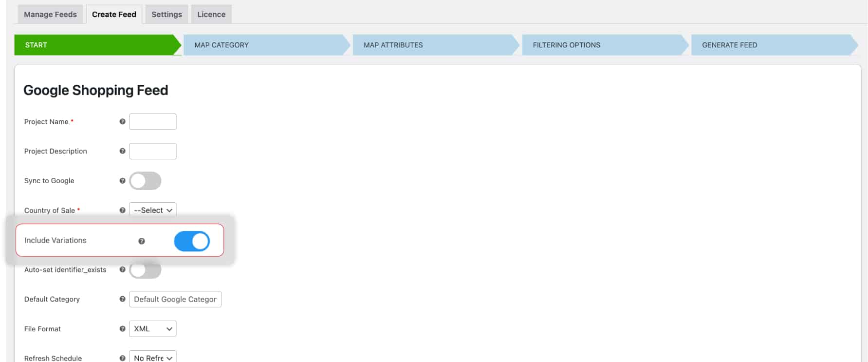Toggle Auto-set identifier_exists on
This screenshot has width=868, height=362.
145,270
